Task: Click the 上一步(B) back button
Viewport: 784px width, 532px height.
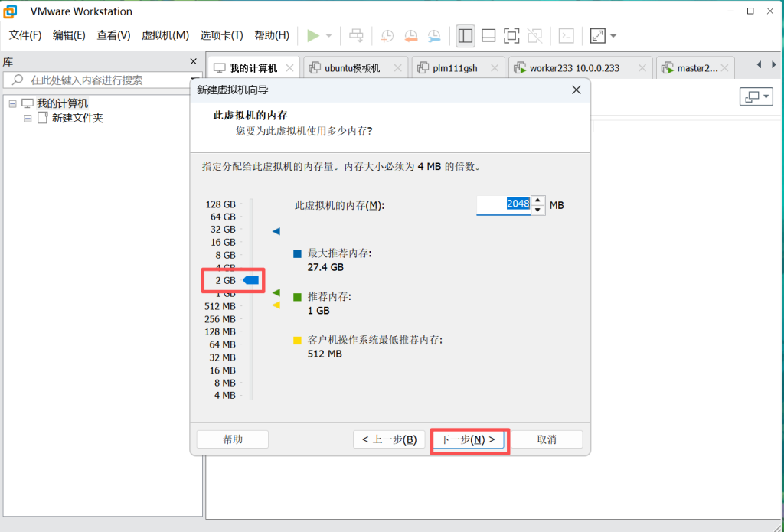Action: pos(388,439)
